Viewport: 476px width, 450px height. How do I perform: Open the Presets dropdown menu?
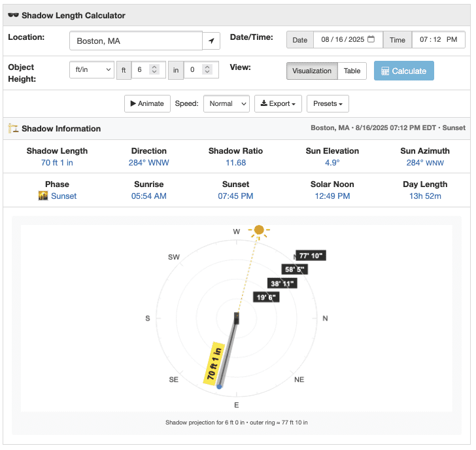(x=328, y=103)
